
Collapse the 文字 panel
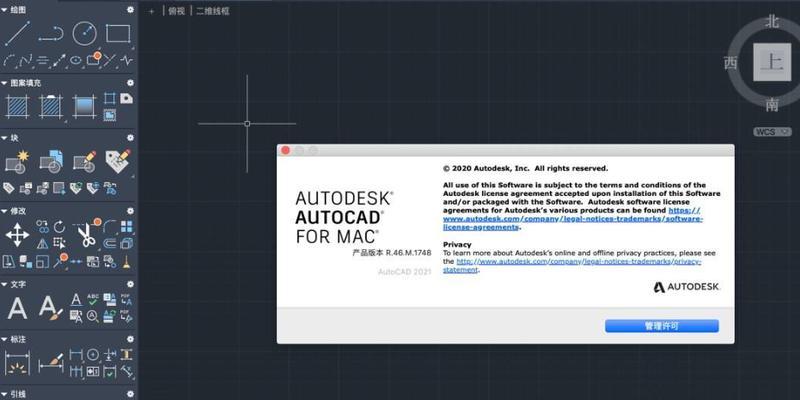point(4,284)
